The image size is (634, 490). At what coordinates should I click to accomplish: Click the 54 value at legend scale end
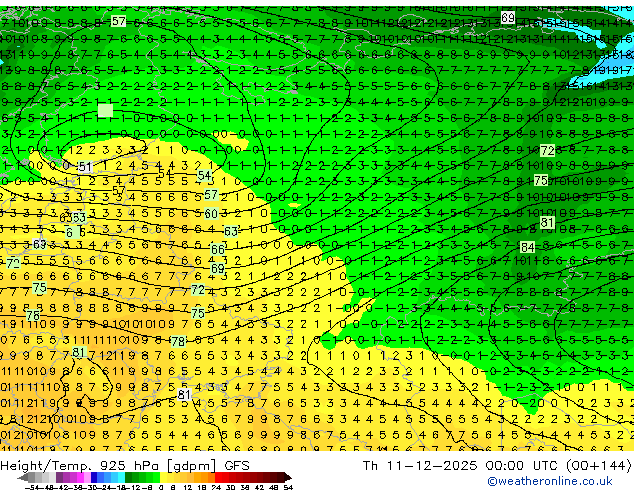pyautogui.click(x=288, y=487)
